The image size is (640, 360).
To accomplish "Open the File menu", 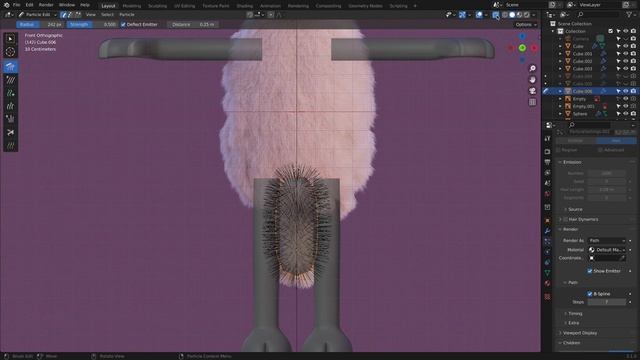I will (16, 5).
